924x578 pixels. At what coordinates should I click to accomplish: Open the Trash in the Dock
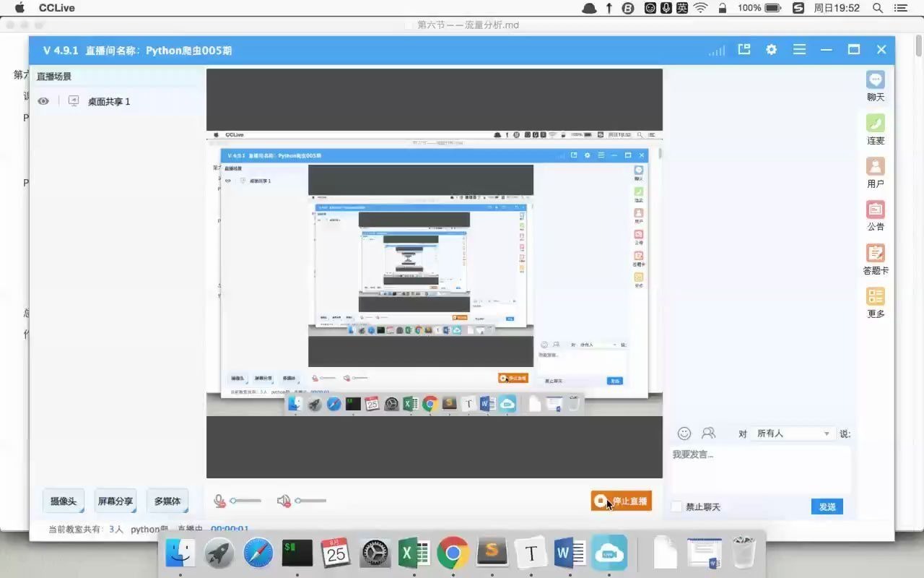point(744,553)
